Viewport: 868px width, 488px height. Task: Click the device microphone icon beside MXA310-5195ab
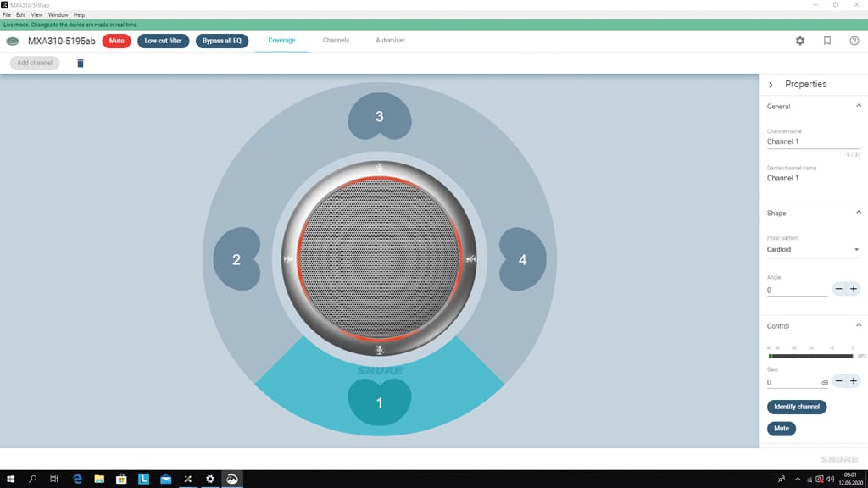click(12, 41)
